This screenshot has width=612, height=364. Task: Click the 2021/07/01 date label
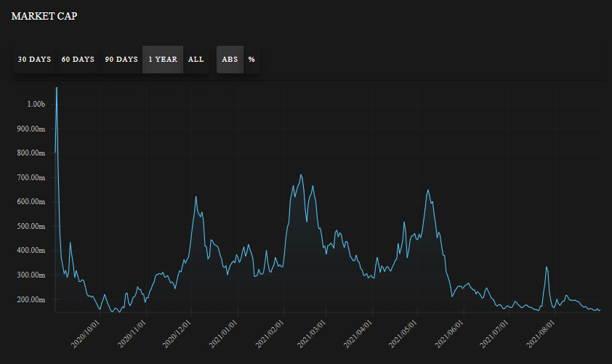tap(494, 334)
